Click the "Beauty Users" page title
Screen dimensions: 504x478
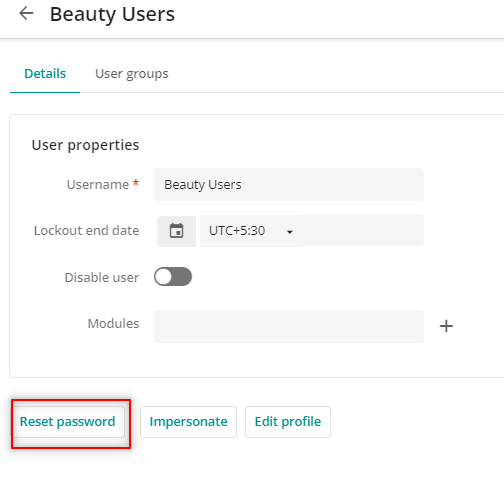pyautogui.click(x=112, y=14)
